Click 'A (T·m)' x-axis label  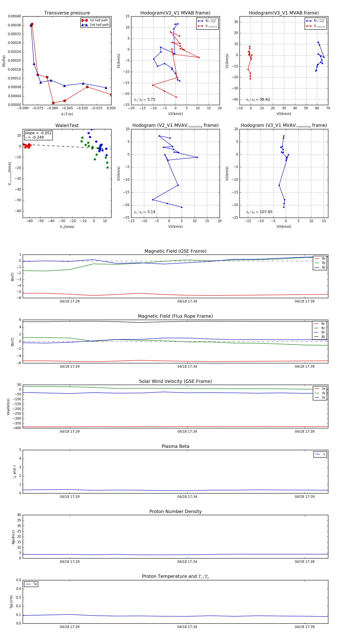click(67, 114)
